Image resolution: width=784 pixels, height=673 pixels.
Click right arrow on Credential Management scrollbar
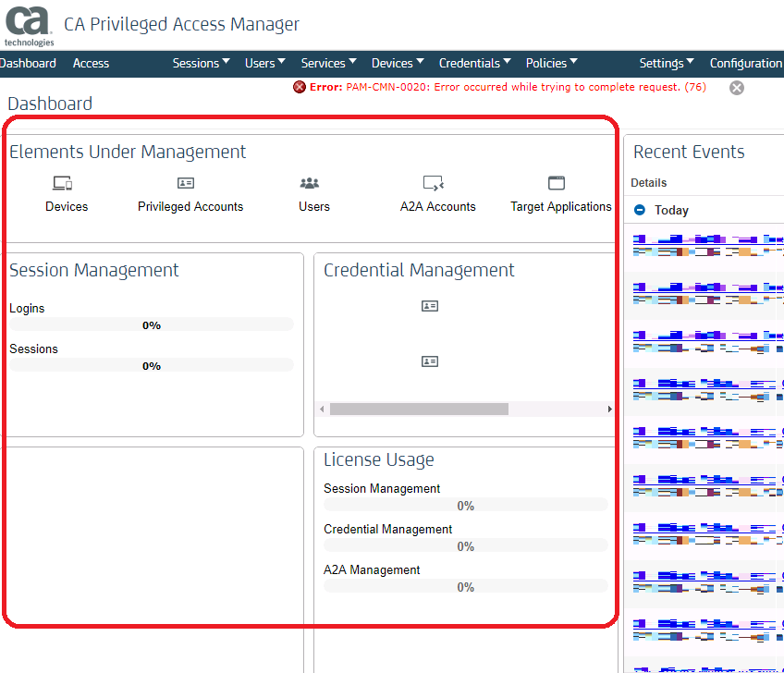(x=609, y=409)
